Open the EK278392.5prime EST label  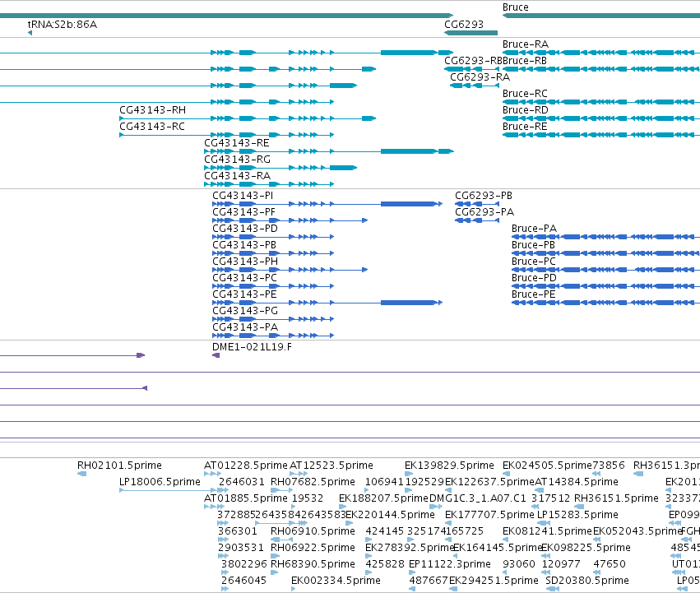tap(410, 548)
